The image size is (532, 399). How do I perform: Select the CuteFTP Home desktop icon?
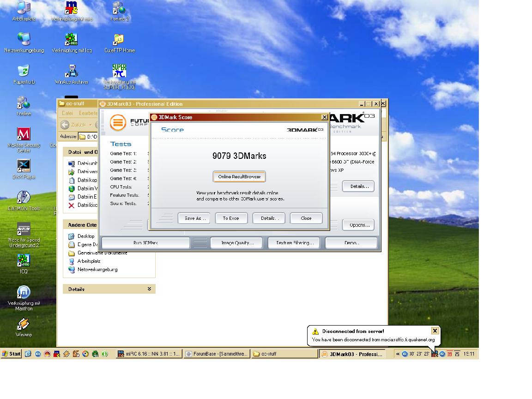120,43
